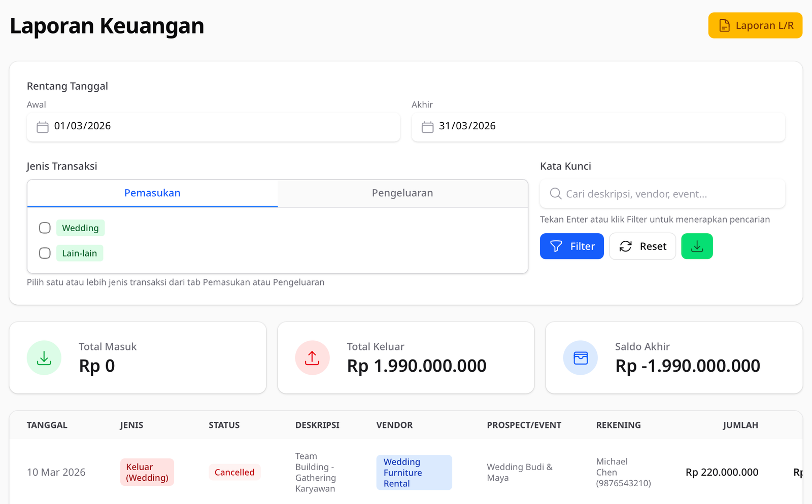812x504 pixels.
Task: Tick the Wedding checkbox
Action: click(45, 228)
